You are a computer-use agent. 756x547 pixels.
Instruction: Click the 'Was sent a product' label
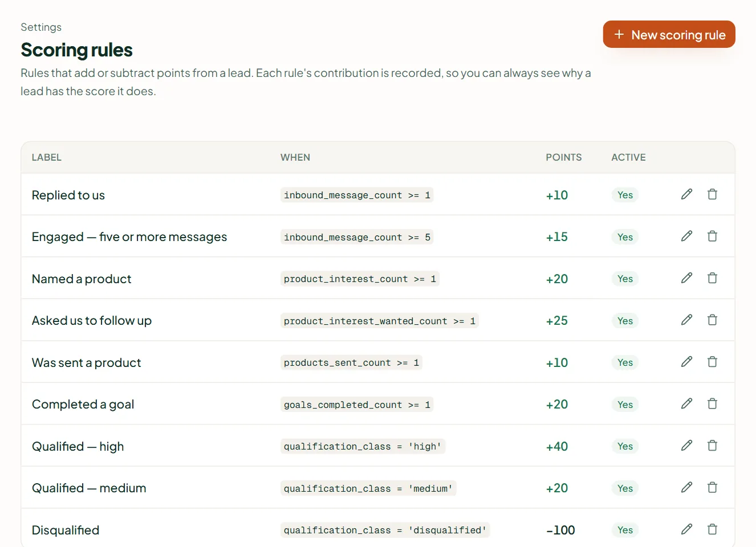point(86,362)
